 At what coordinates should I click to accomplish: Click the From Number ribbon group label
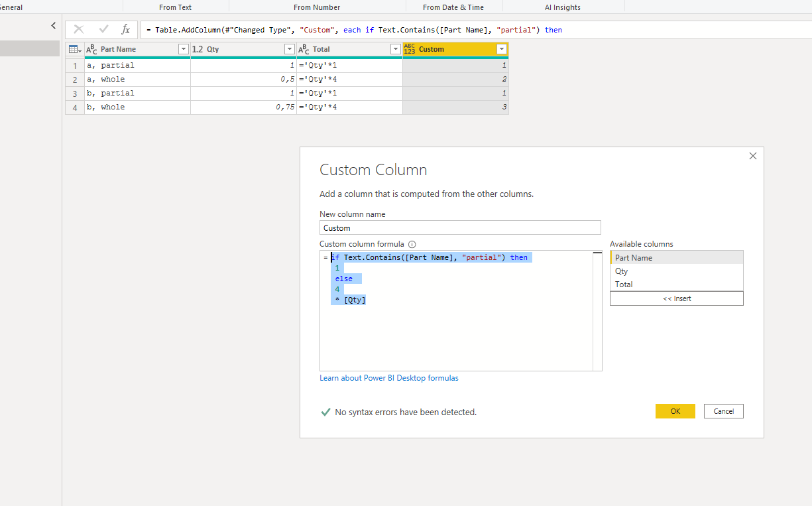pos(317,7)
